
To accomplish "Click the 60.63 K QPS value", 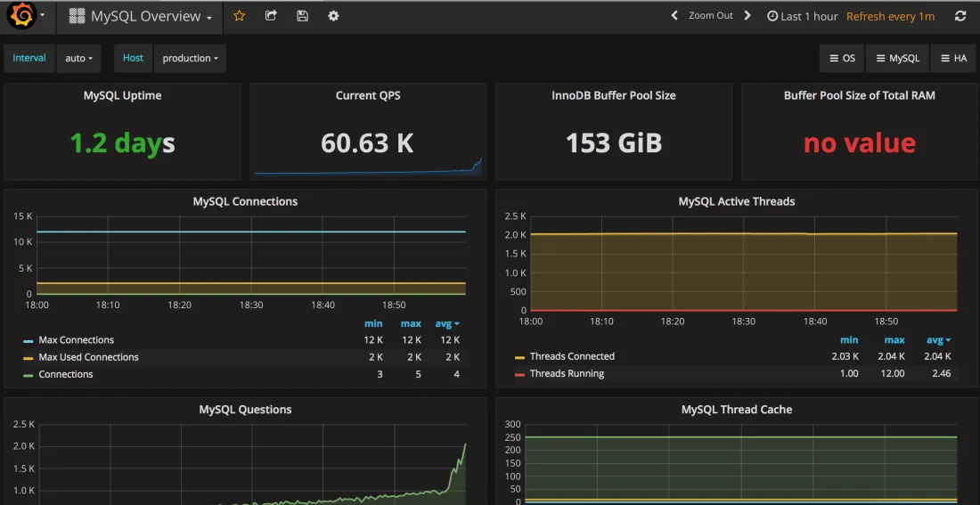I will (367, 143).
